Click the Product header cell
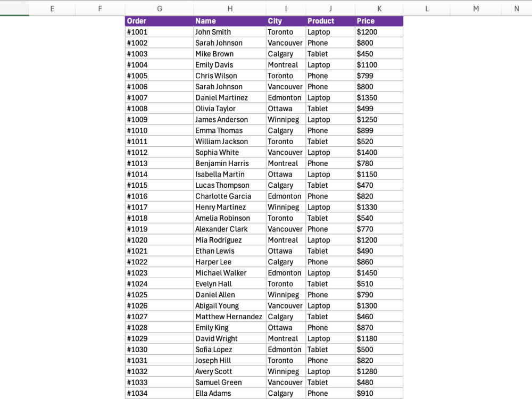Viewport: 532px width, 399px height. [x=330, y=21]
